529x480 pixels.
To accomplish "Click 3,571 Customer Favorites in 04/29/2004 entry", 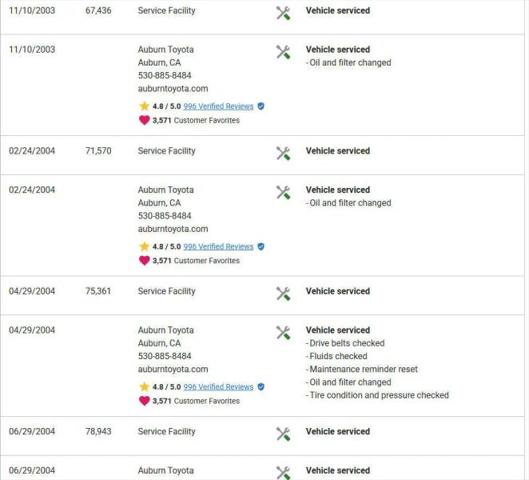I will 196,401.
